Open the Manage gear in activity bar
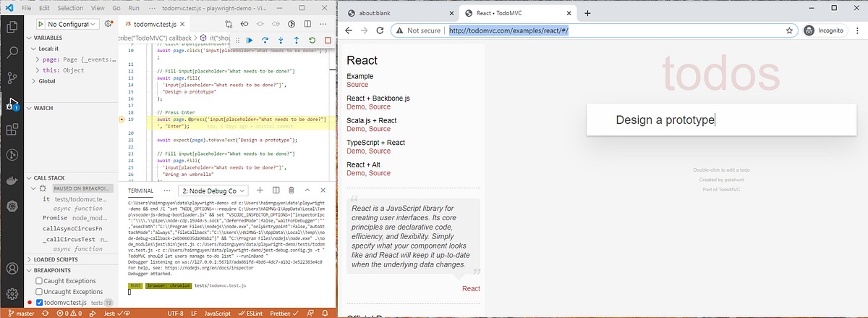Screen dimensions: 868x318 coord(12,293)
